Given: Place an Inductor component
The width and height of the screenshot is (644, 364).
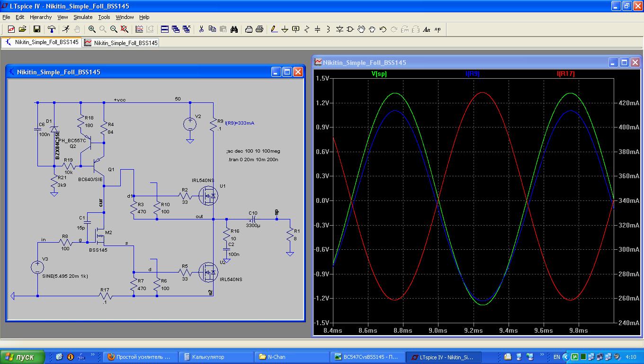Looking at the screenshot, I should 329,29.
